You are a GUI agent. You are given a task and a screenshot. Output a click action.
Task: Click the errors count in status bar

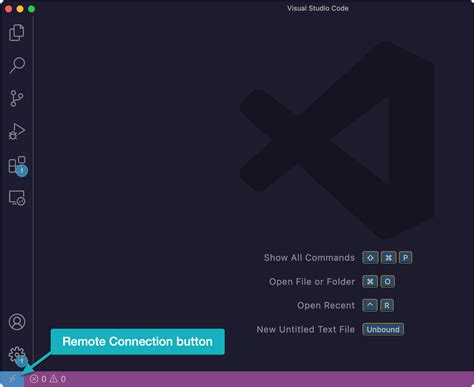point(38,379)
